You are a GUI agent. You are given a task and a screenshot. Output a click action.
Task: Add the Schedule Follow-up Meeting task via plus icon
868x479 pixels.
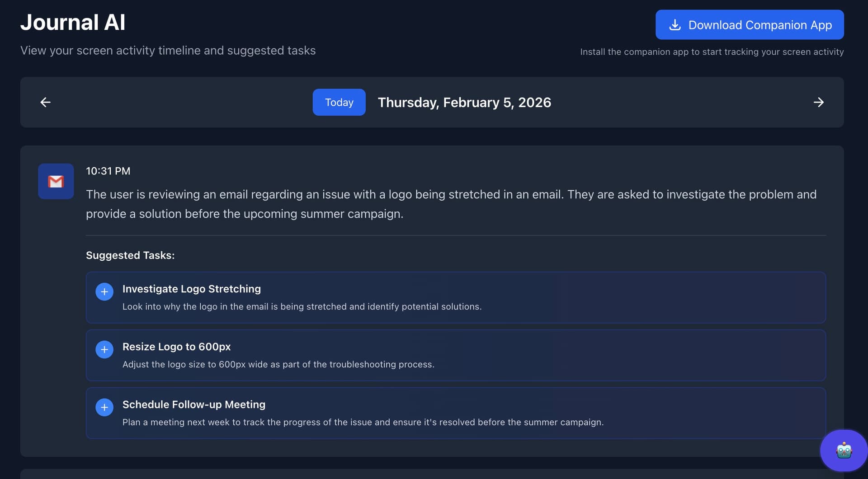point(104,407)
